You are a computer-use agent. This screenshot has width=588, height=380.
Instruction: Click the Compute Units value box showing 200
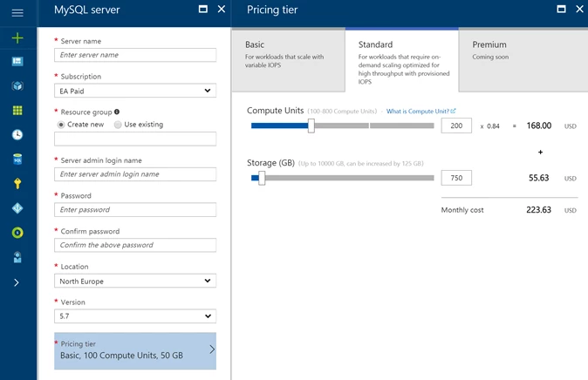pos(456,126)
